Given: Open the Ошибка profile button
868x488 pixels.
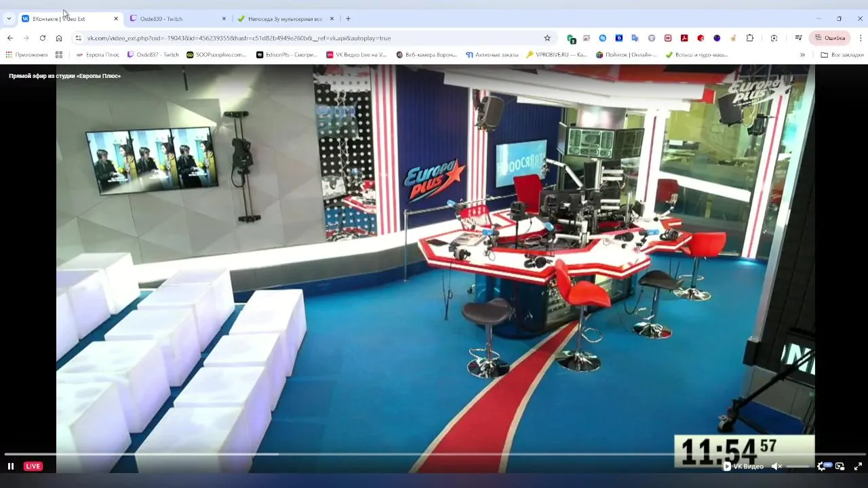Looking at the screenshot, I should pos(830,38).
